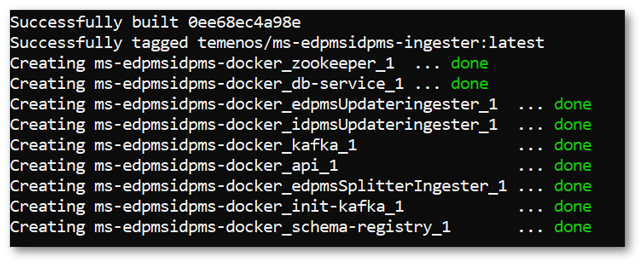The image size is (644, 266).
Task: Click the done status for init-kafka_1
Action: tap(573, 207)
